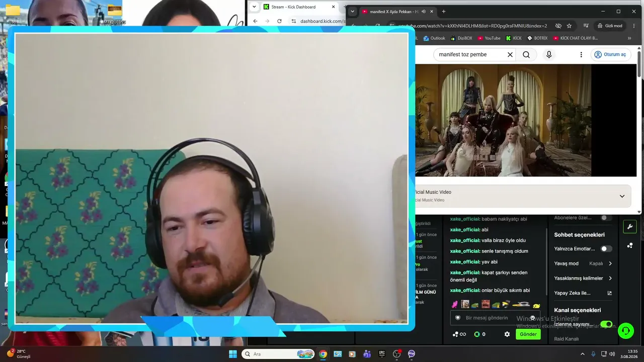Click the Gönder send button

pyautogui.click(x=528, y=334)
